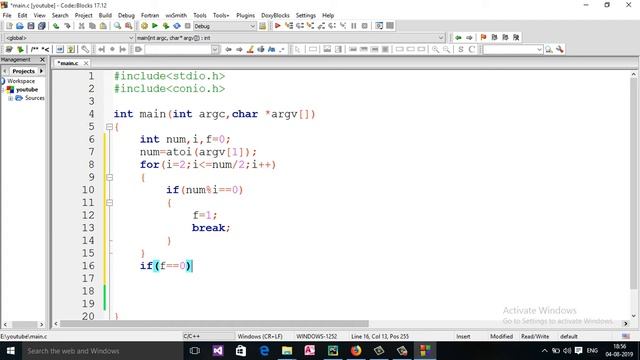The height and width of the screenshot is (360, 640).
Task: Click the Clear bookmarks icon
Action: coord(516,38)
